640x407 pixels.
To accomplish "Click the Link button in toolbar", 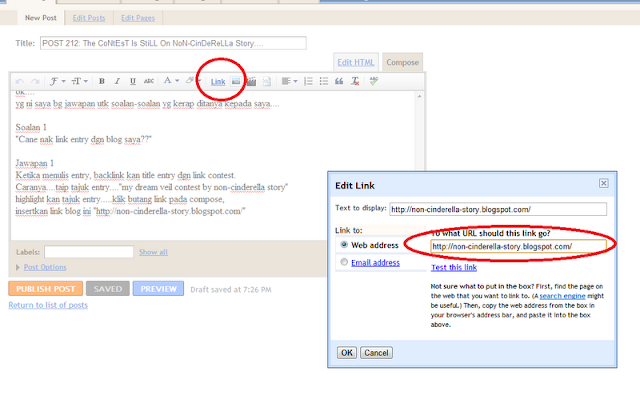I will tap(218, 82).
